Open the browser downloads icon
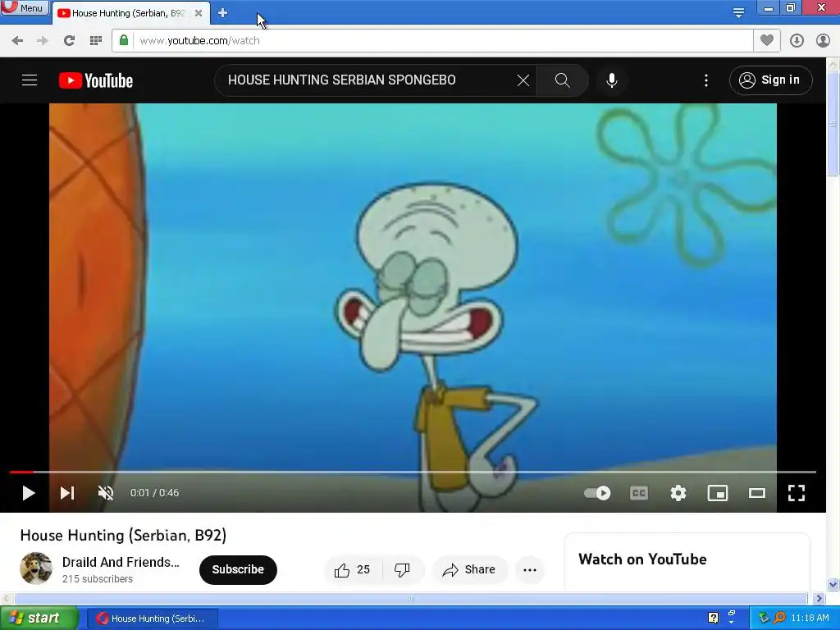840x630 pixels. 797,41
